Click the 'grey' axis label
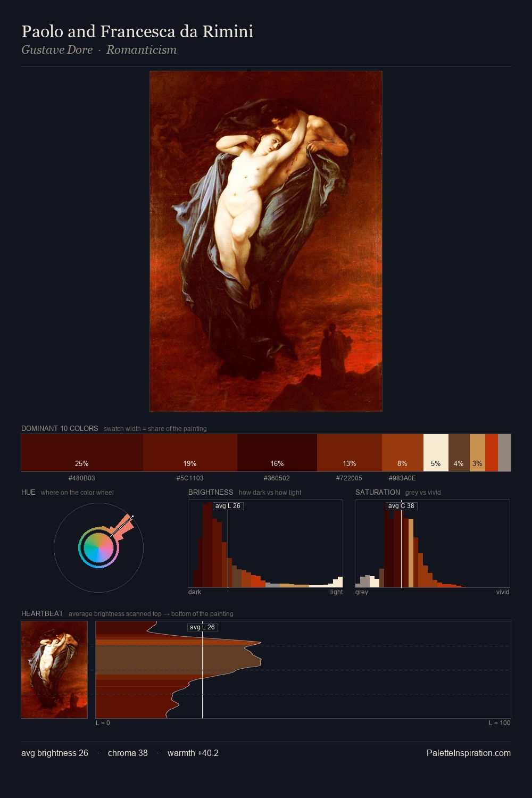 click(362, 592)
